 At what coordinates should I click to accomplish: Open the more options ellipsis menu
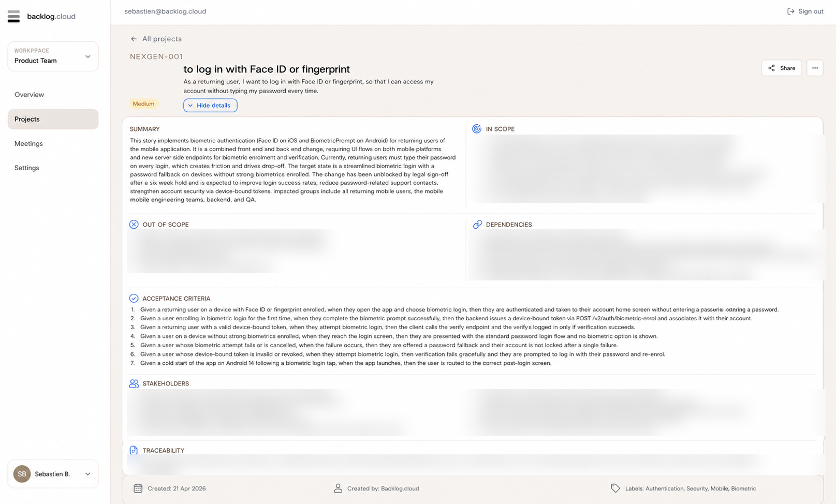click(815, 68)
